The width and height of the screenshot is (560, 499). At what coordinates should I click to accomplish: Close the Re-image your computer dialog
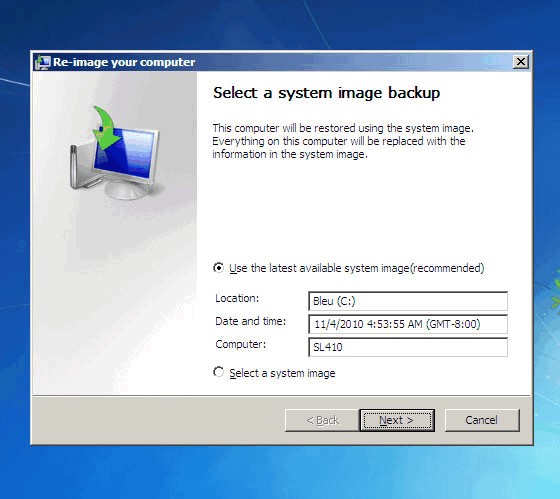coord(521,62)
